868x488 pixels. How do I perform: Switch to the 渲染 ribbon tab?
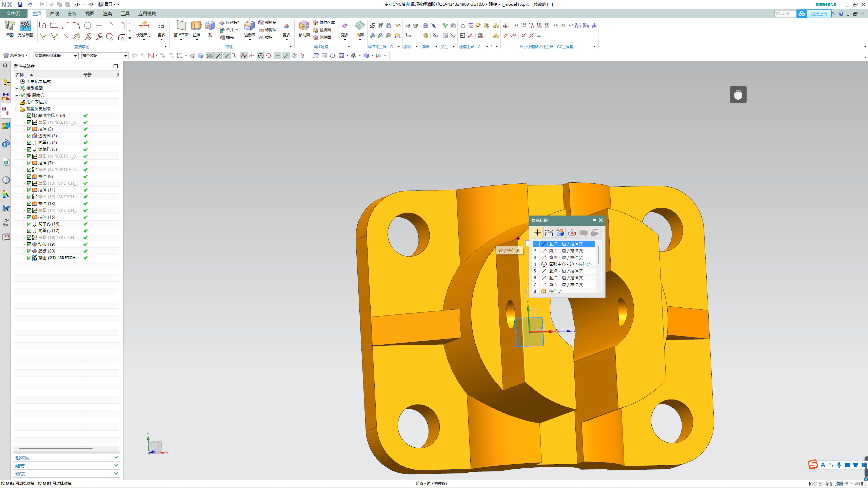pyautogui.click(x=107, y=14)
